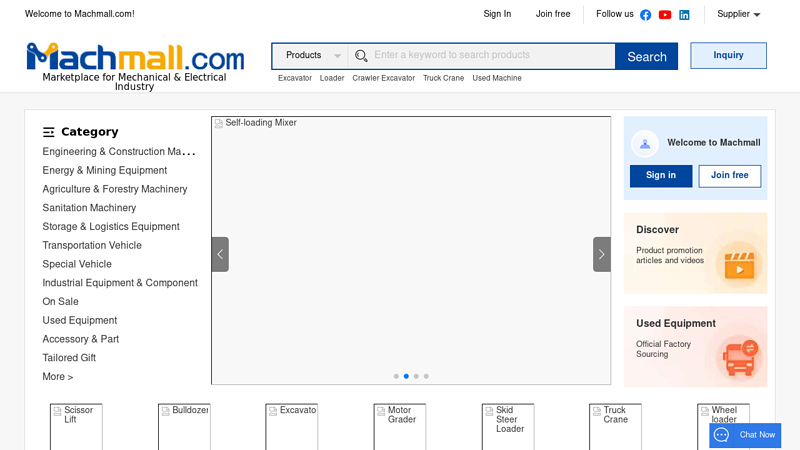
Task: Open the Machmall LinkedIn page icon
Action: click(x=684, y=15)
